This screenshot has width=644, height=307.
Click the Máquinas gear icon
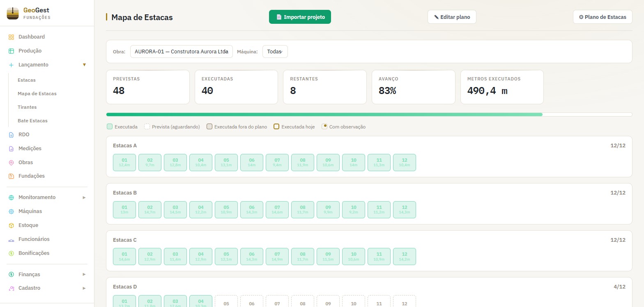(11, 211)
